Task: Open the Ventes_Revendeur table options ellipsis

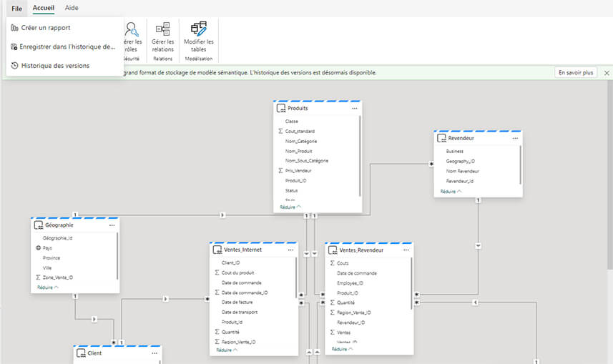Action: pos(406,250)
